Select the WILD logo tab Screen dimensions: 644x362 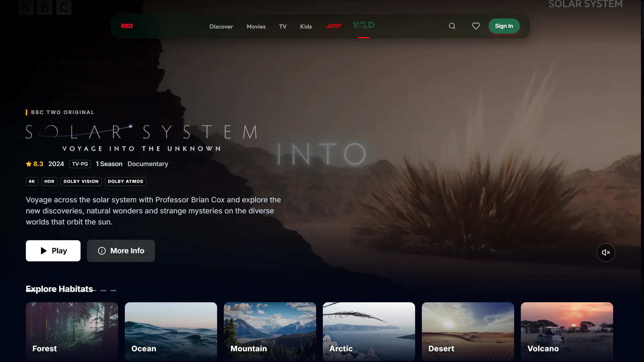click(x=363, y=25)
